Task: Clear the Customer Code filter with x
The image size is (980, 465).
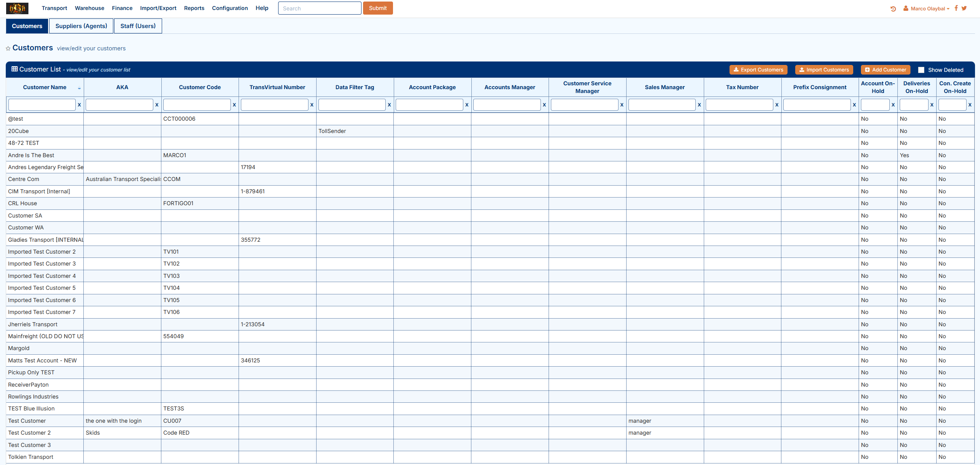Action: [234, 105]
